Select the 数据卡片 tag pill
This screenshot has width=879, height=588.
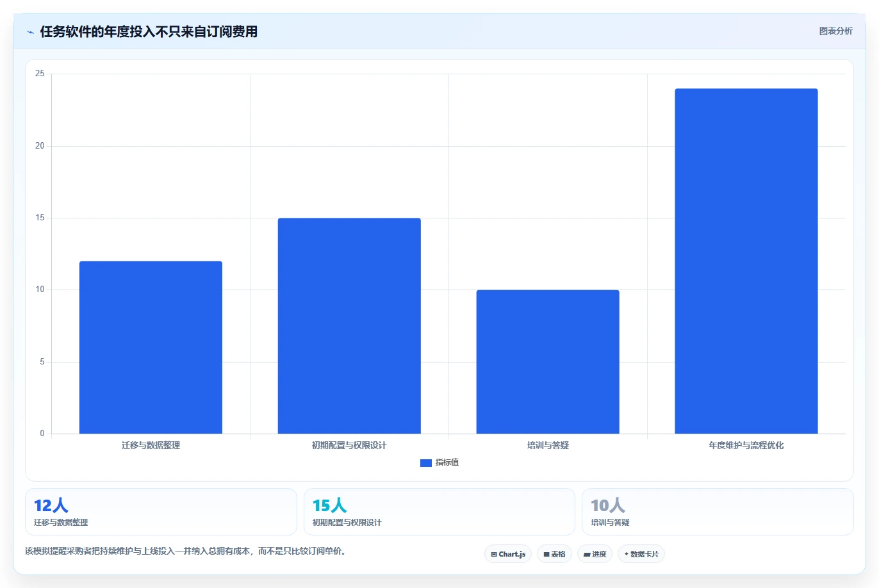[x=641, y=554]
